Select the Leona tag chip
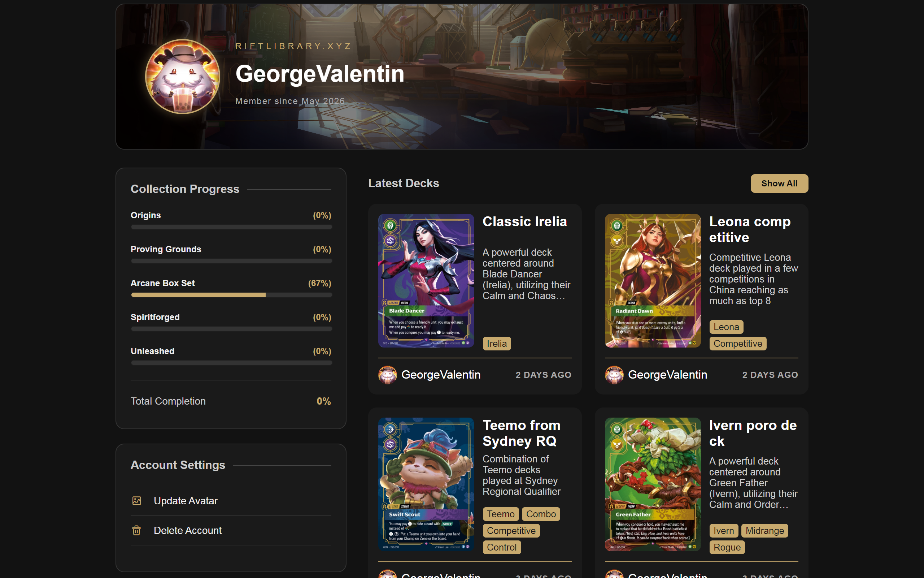924x578 pixels. (726, 327)
